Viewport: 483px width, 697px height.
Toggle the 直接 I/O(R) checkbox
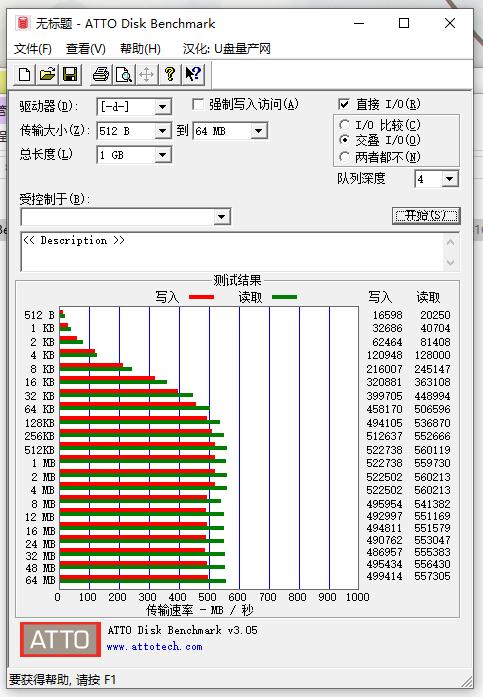click(x=343, y=104)
